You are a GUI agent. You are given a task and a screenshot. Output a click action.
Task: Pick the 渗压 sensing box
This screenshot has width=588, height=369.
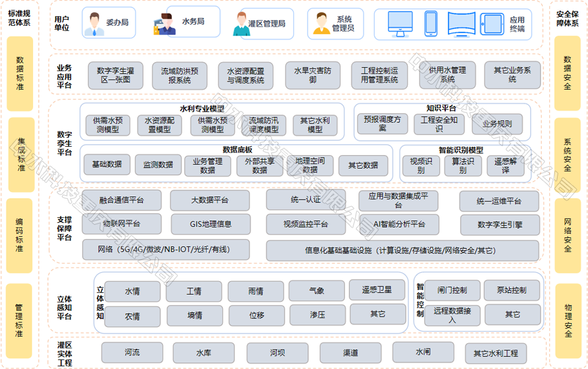[318, 315]
